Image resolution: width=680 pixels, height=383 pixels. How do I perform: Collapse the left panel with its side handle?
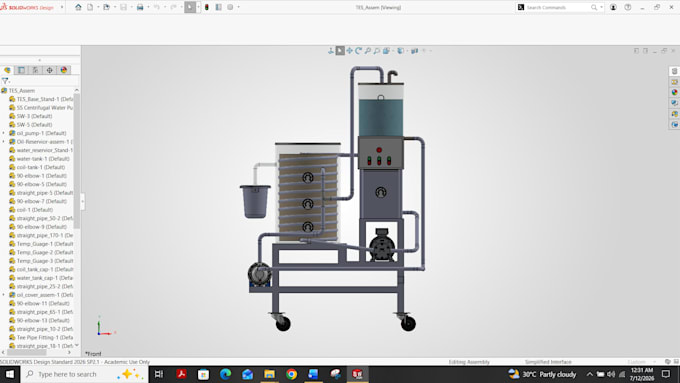click(x=82, y=201)
